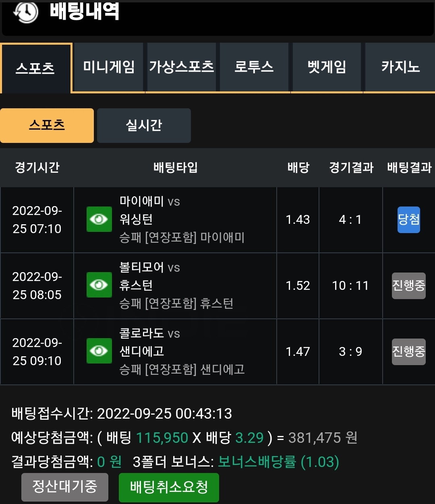The width and height of the screenshot is (435, 504).
Task: Click the 경기시간 column header
Action: [x=37, y=167]
